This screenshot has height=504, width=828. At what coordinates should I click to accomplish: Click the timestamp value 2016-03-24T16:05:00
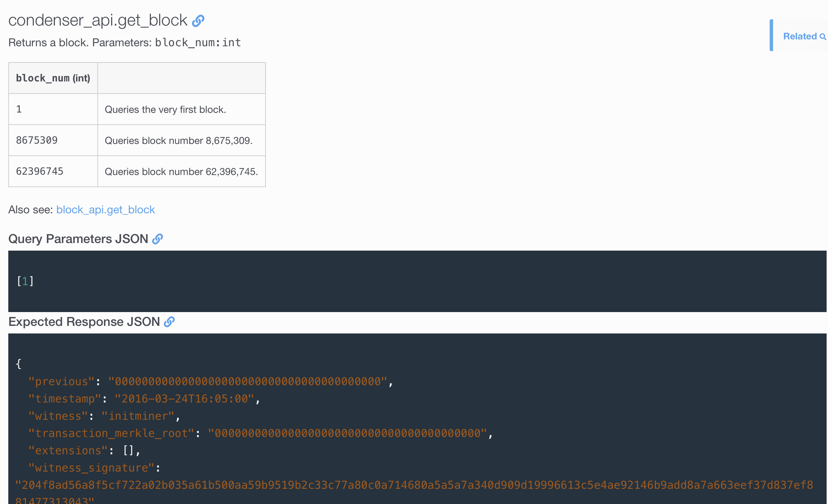(184, 399)
